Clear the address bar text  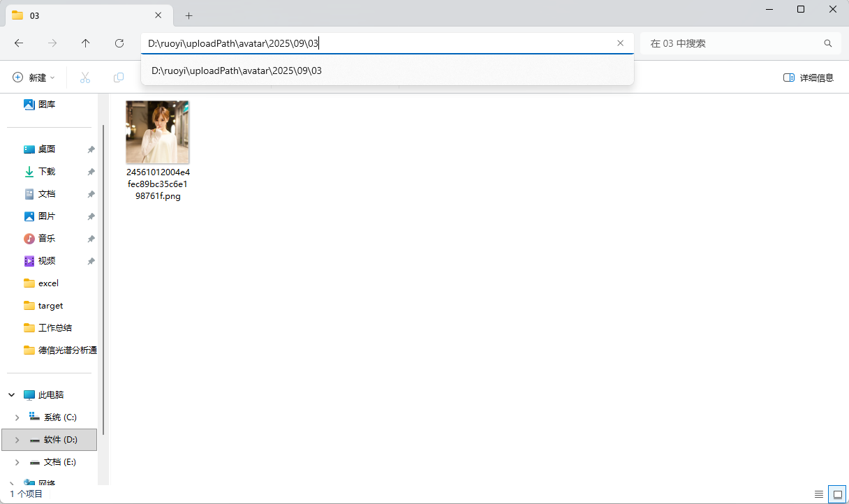tap(620, 43)
